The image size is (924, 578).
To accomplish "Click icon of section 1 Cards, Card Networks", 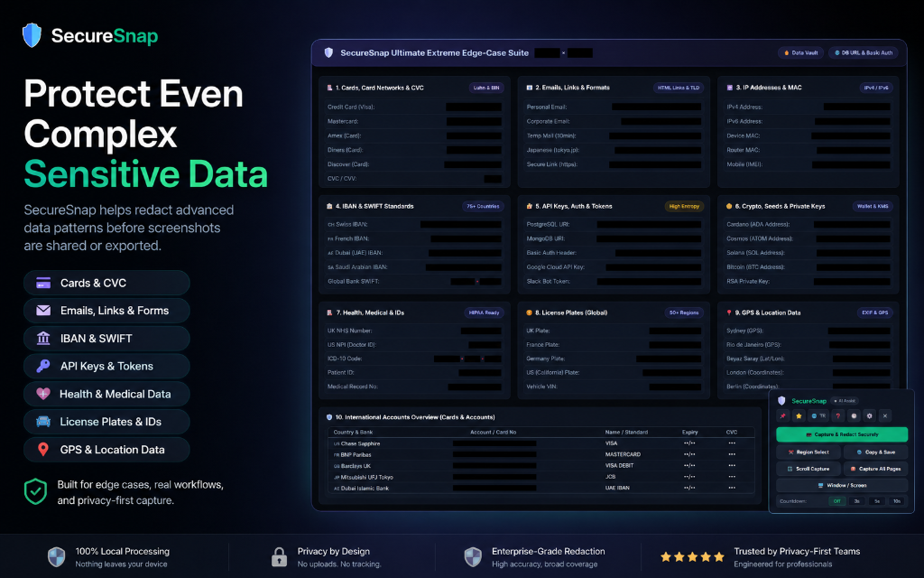I will [x=329, y=88].
